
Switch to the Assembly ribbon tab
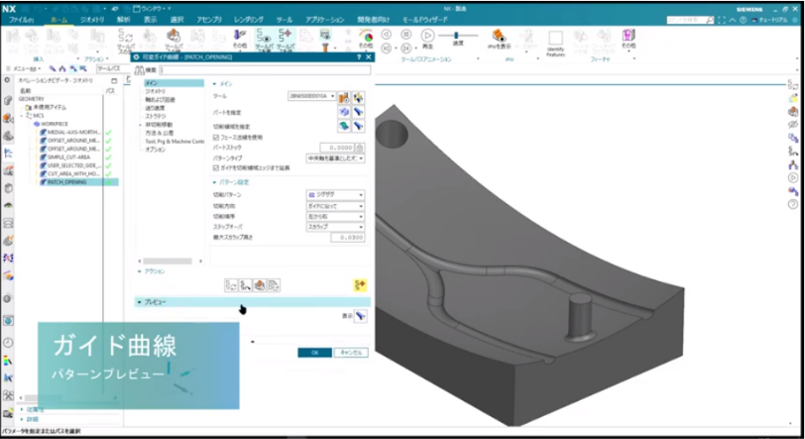point(209,20)
